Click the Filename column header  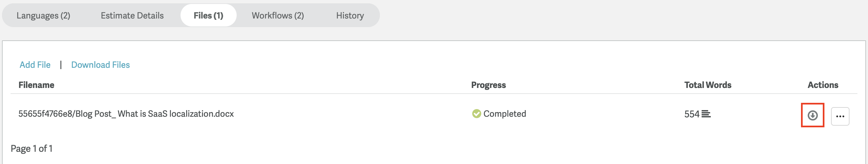[36, 85]
